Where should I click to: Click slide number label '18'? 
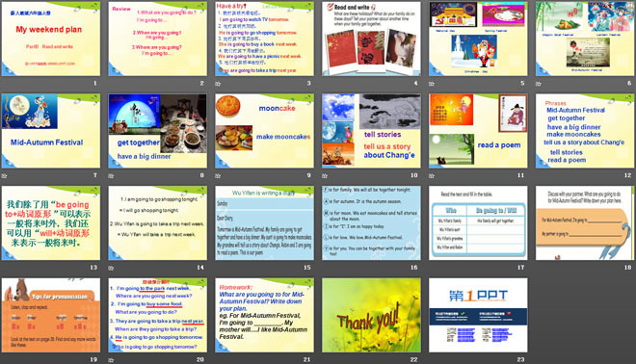pyautogui.click(x=628, y=267)
